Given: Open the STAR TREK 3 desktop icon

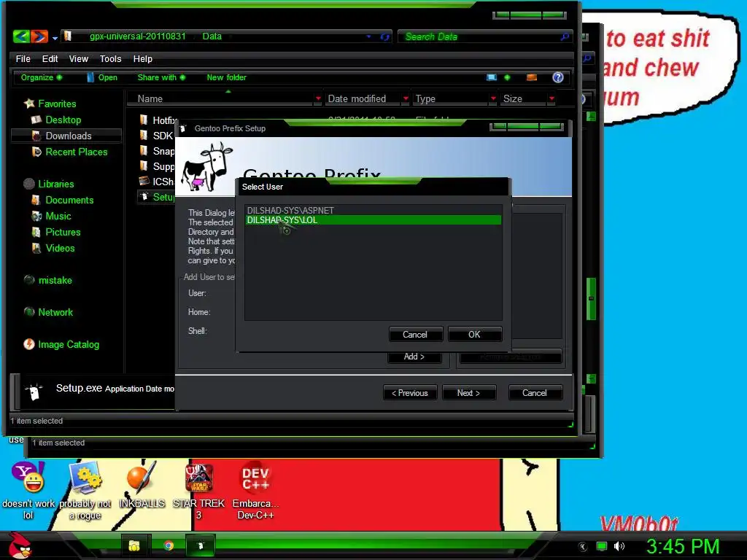Looking at the screenshot, I should pyautogui.click(x=198, y=491).
